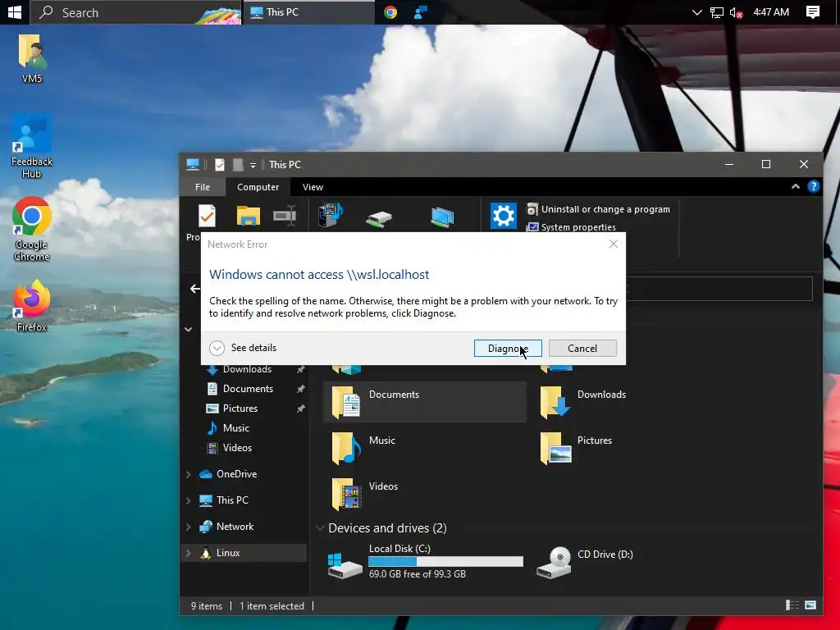Click the network tray icon

(717, 12)
